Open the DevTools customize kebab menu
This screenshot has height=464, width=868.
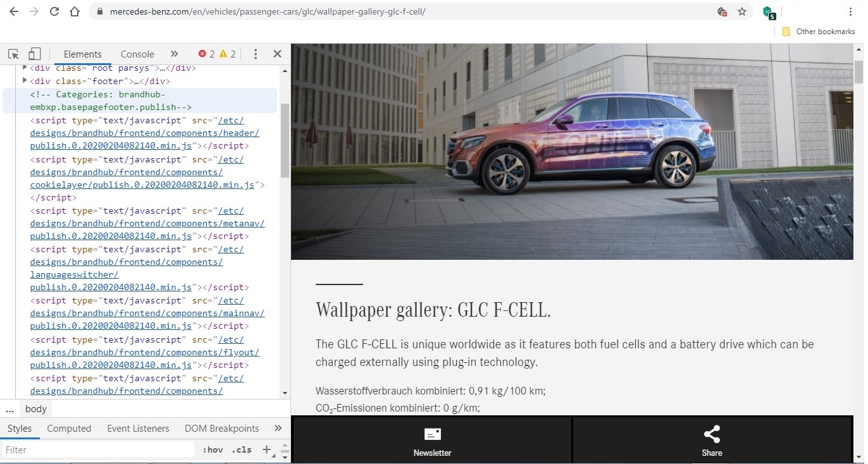[x=256, y=54]
